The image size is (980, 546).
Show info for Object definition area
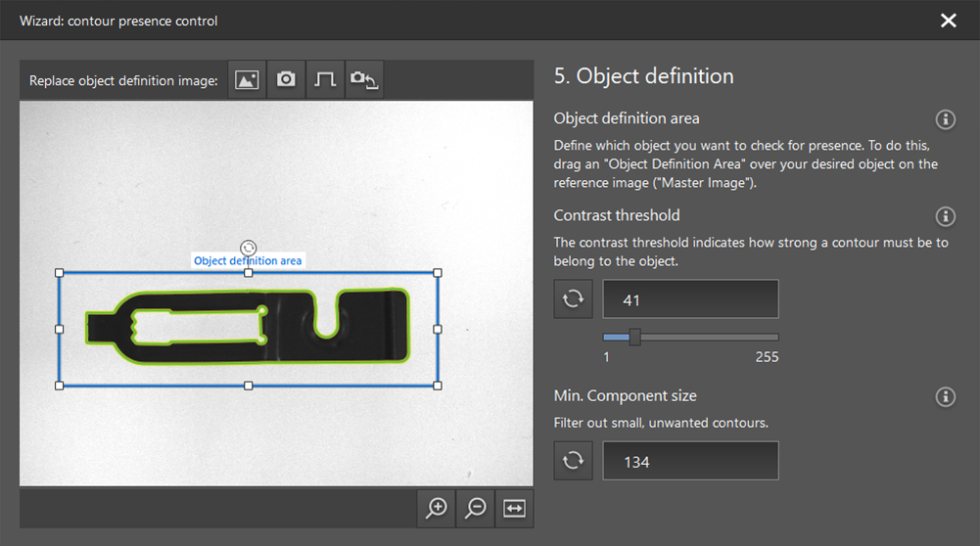tap(945, 119)
